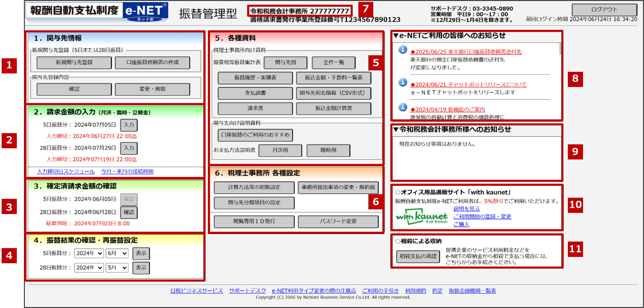Open 今月・来月の接続時間 link
The height and width of the screenshot is (308, 644).
point(127,171)
